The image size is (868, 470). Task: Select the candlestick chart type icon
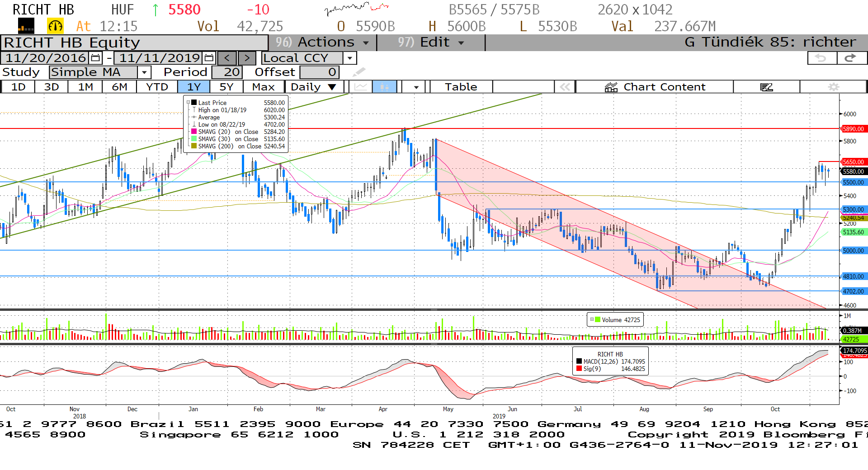384,87
